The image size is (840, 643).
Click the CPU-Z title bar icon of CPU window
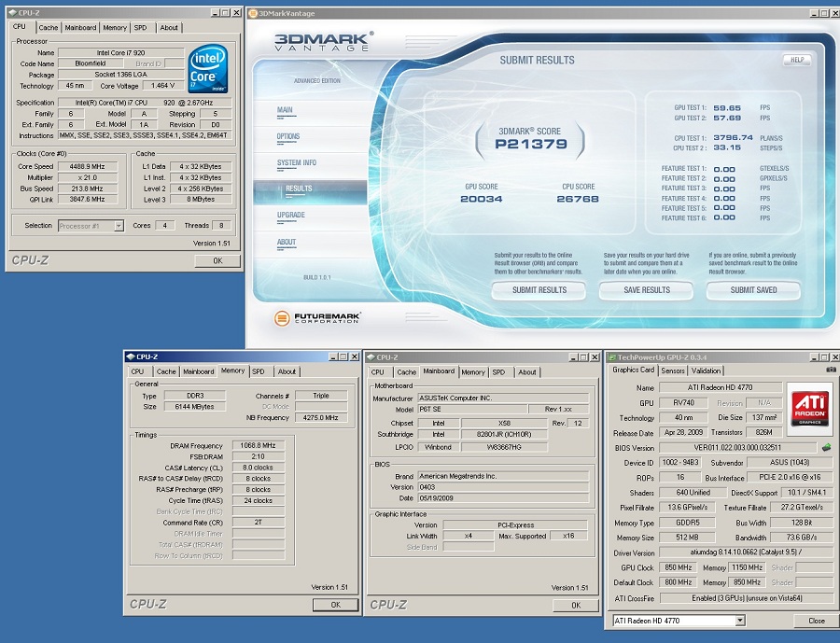(12, 12)
